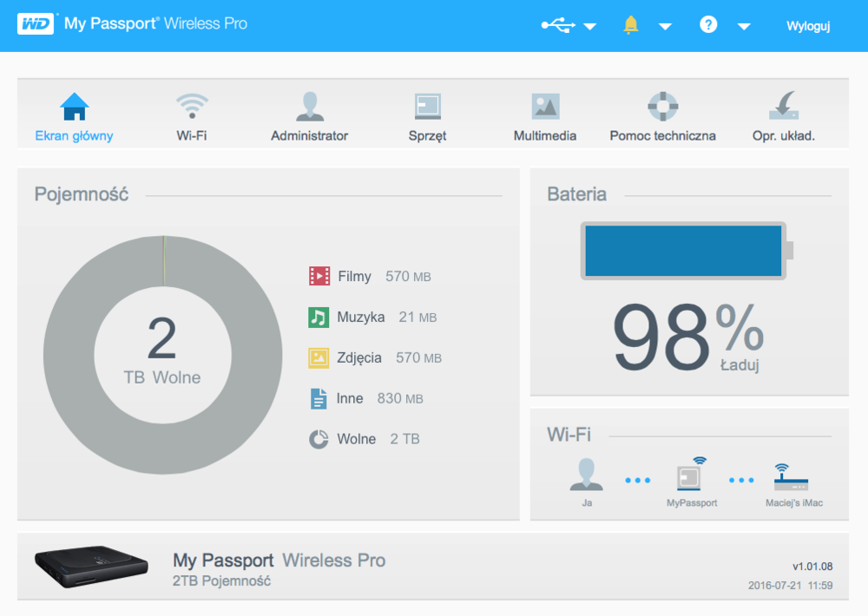The height and width of the screenshot is (616, 868).
Task: Click the 2 TB Wolne center text
Action: pyautogui.click(x=162, y=350)
